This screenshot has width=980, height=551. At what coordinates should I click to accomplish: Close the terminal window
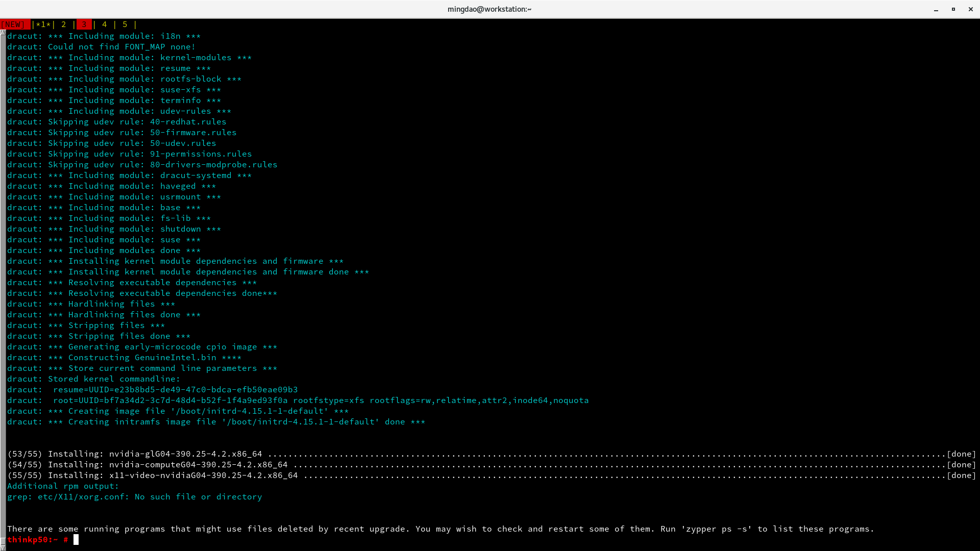coord(971,9)
